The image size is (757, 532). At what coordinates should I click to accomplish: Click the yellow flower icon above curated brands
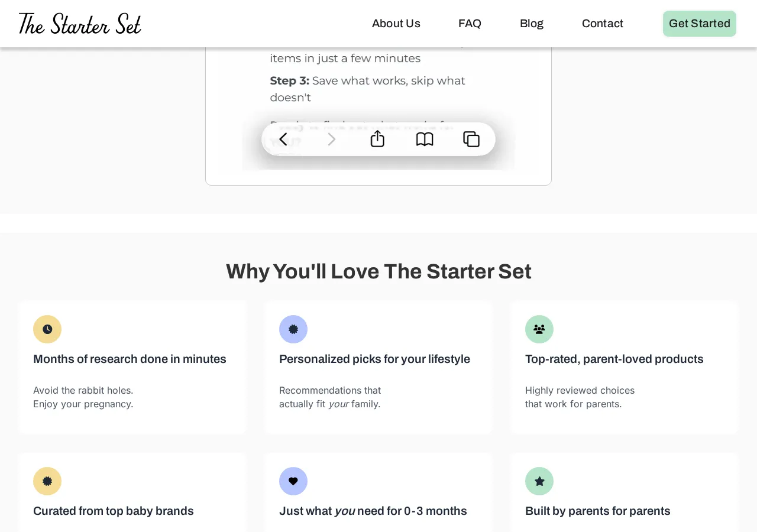pos(47,481)
